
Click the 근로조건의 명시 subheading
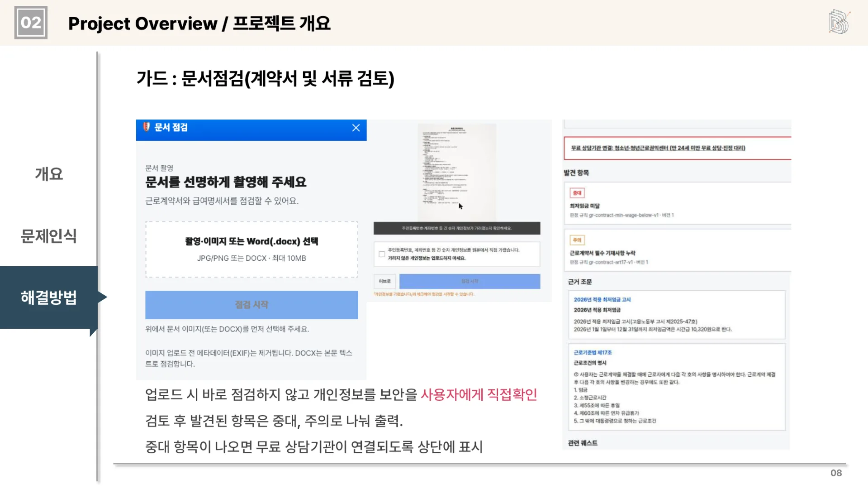pyautogui.click(x=590, y=363)
